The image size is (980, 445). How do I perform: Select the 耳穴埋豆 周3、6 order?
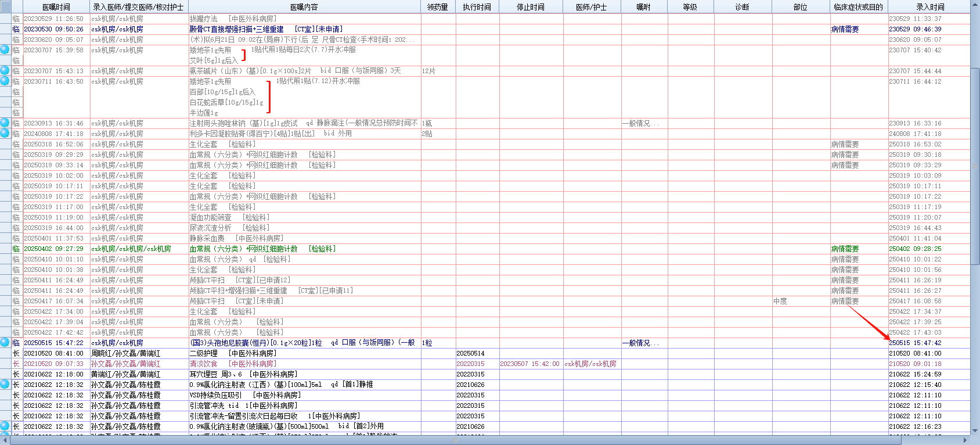[x=243, y=374]
